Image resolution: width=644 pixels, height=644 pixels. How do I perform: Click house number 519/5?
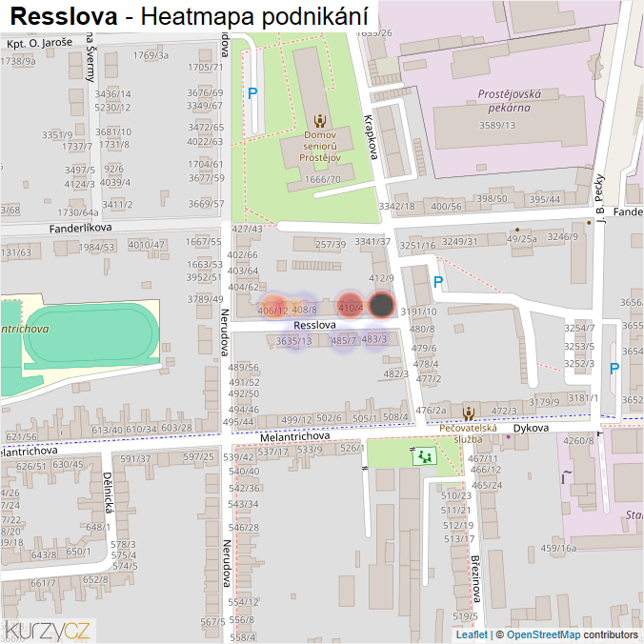tap(465, 616)
